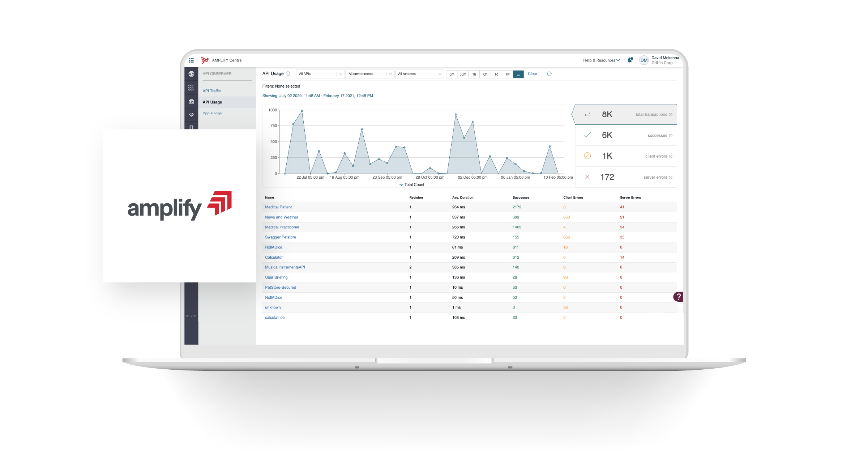Click the green checkmark icon beside 6K
Image resolution: width=868 pixels, height=454 pixels.
[587, 135]
